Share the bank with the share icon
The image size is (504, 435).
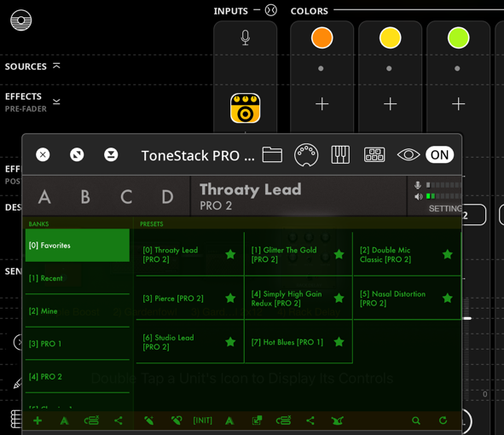pos(119,420)
